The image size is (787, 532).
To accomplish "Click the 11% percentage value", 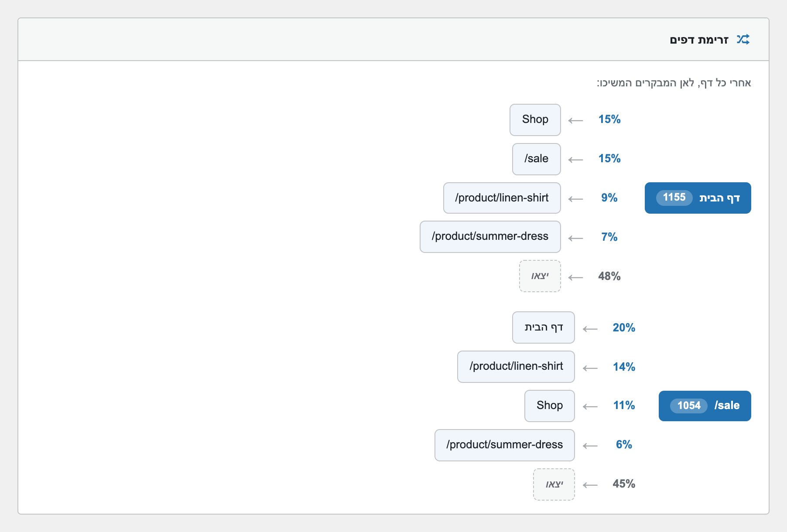I will click(624, 405).
